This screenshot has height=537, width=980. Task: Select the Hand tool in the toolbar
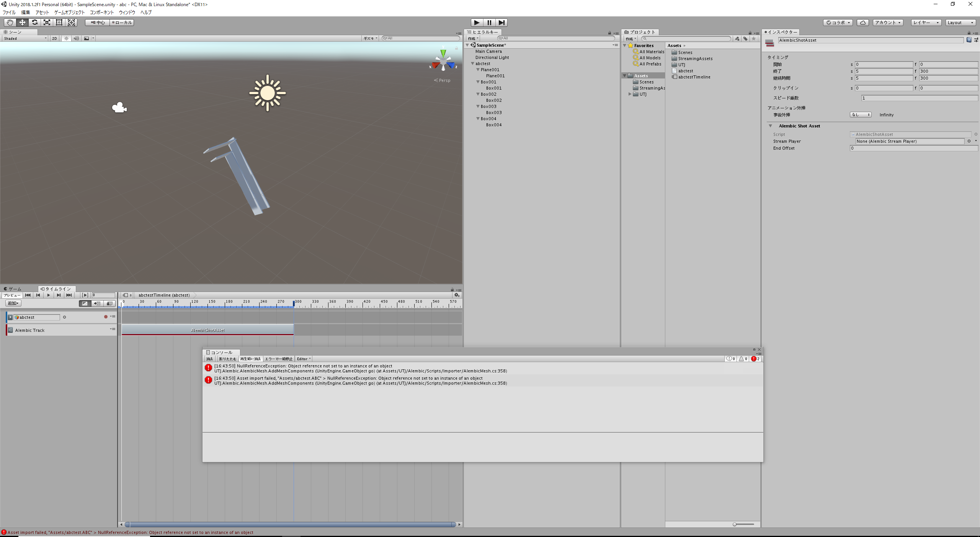(10, 23)
